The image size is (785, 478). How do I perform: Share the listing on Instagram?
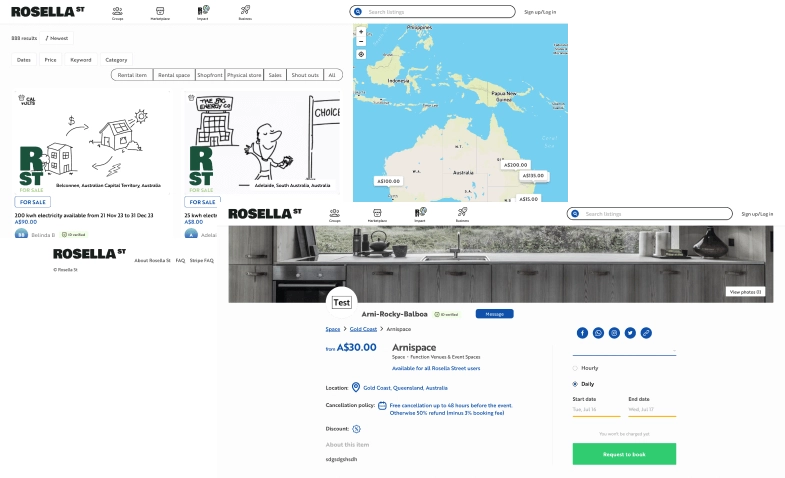tap(614, 333)
